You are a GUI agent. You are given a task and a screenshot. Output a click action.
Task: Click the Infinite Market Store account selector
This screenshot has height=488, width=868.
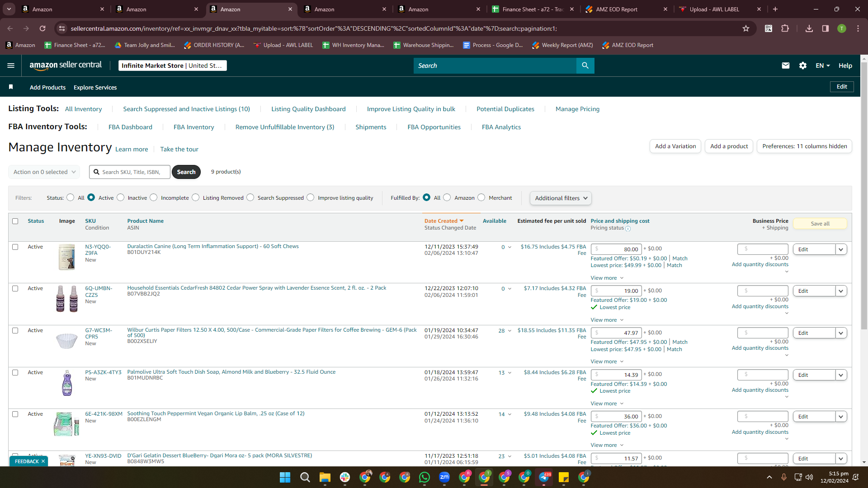coord(172,66)
